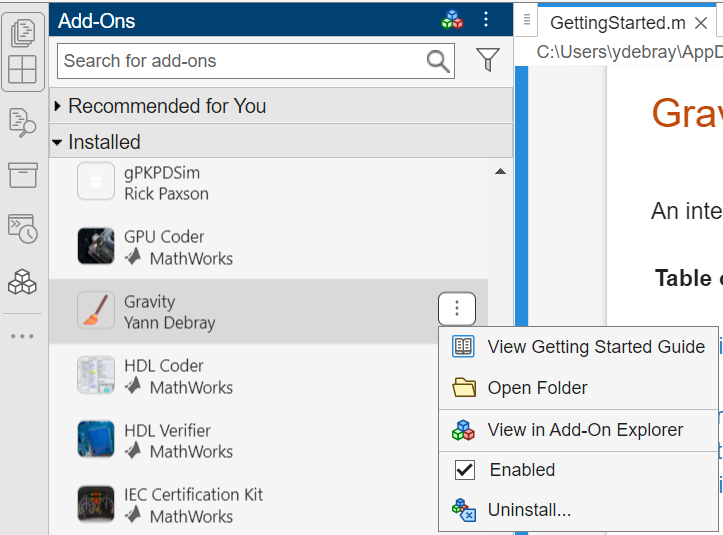This screenshot has width=723, height=535.
Task: Uncheck the Enabled checkbox for Gravity
Action: (464, 470)
